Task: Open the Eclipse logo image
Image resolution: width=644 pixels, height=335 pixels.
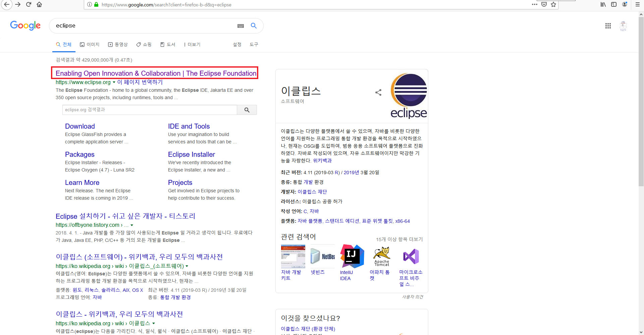Action: pos(409,96)
